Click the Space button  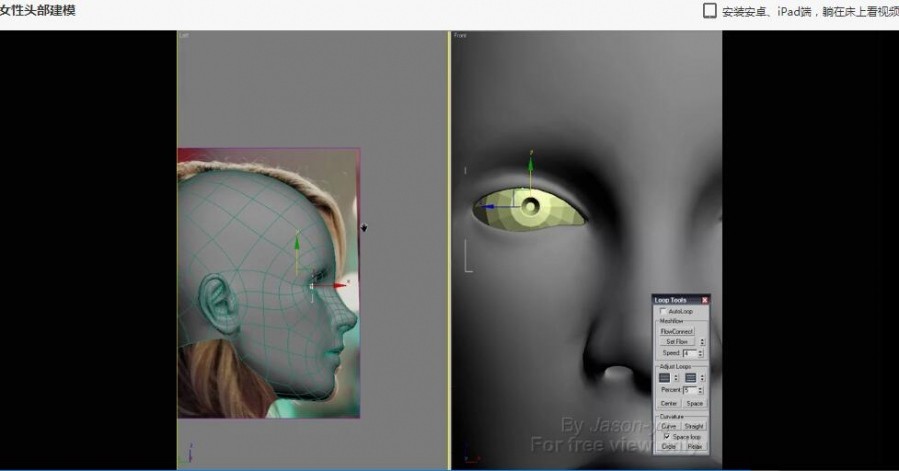[x=694, y=403]
